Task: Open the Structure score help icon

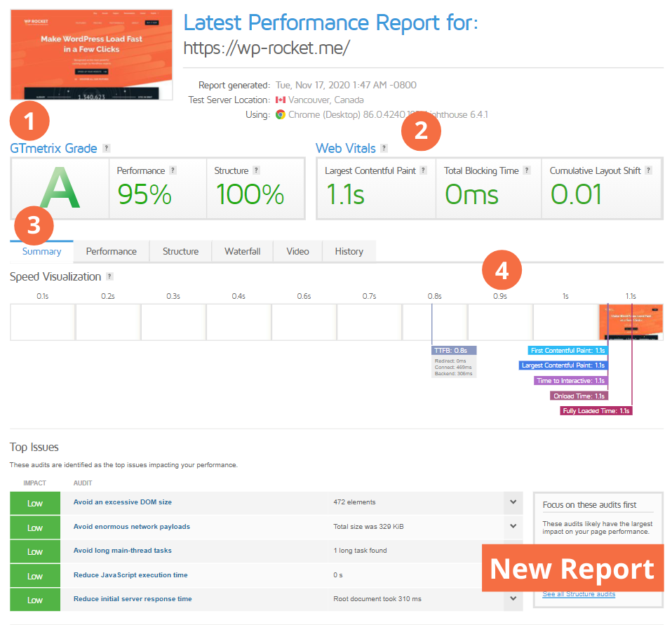Action: pos(256,170)
